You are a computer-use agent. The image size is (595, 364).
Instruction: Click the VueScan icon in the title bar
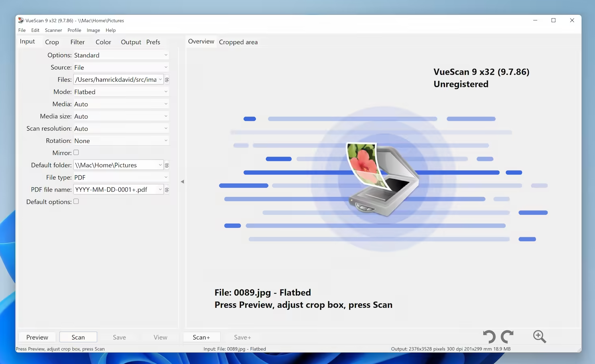coord(21,20)
